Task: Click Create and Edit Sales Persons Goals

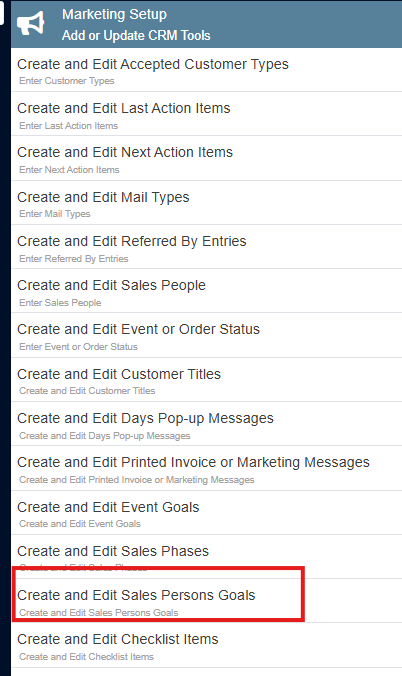Action: [206, 601]
